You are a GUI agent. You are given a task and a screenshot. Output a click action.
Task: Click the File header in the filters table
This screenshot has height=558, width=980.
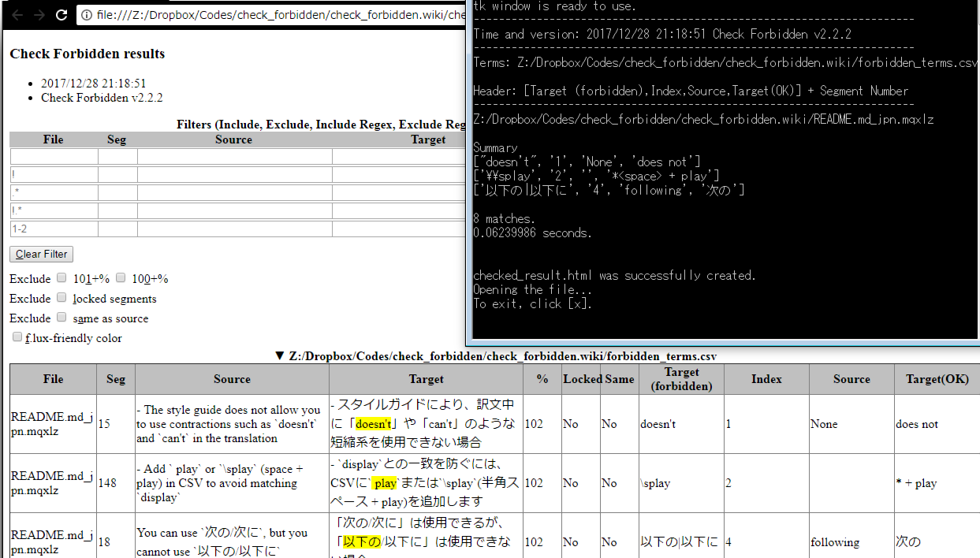pos(54,139)
